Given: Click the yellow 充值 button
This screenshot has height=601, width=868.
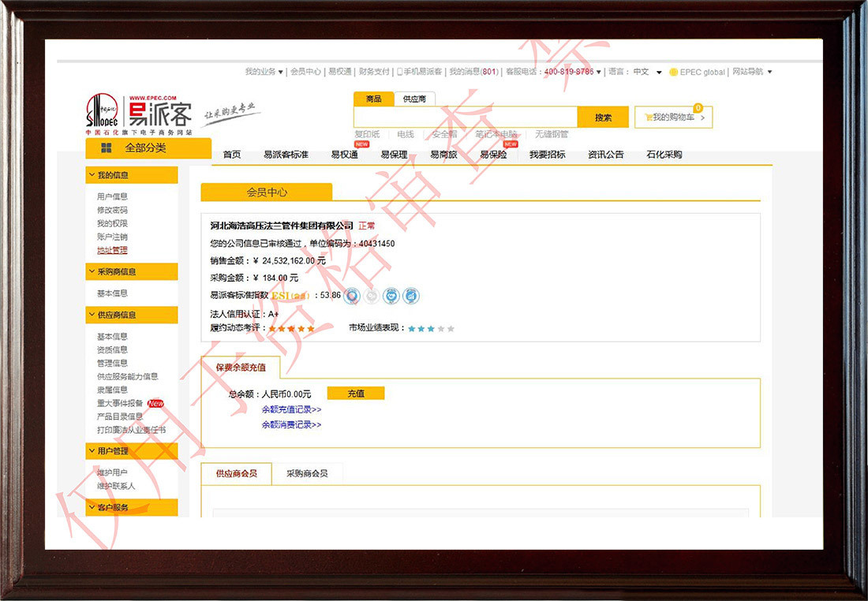Looking at the screenshot, I should point(356,394).
